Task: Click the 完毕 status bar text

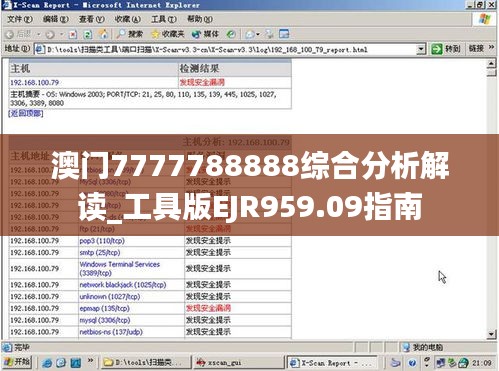Action: click(22, 348)
